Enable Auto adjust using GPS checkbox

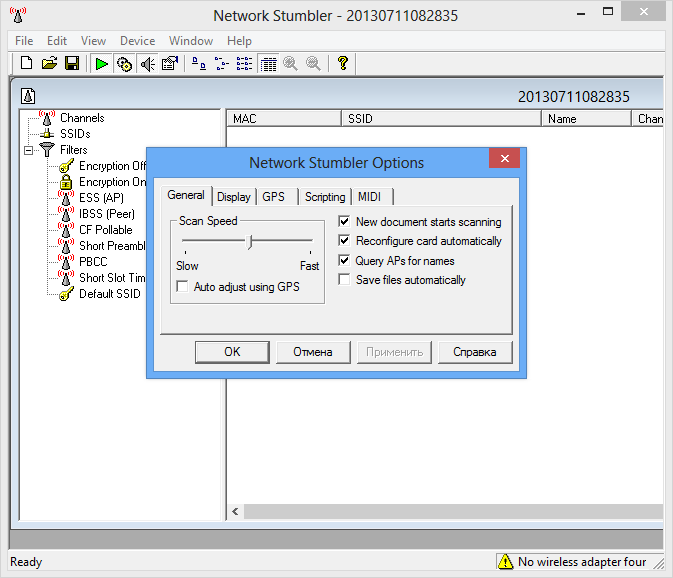point(182,286)
